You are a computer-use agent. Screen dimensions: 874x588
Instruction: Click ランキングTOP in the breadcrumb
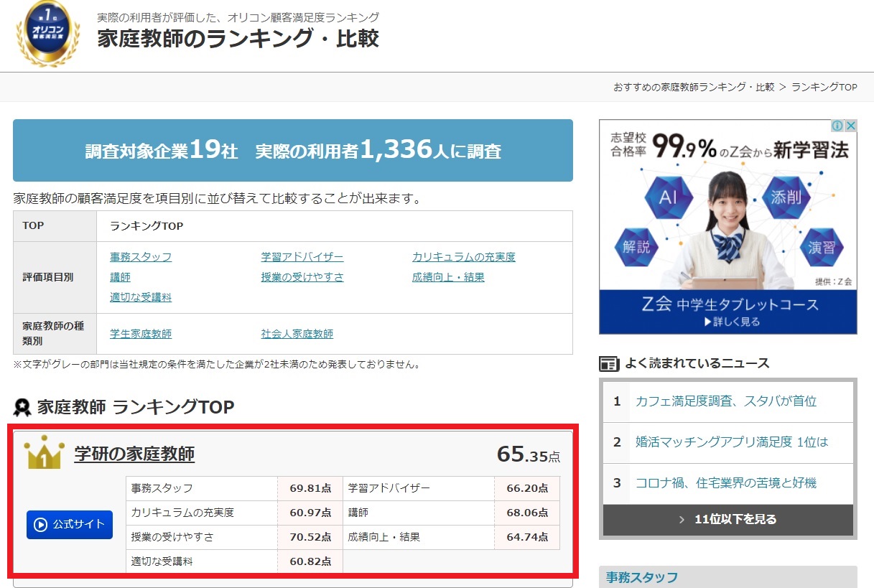(x=824, y=87)
